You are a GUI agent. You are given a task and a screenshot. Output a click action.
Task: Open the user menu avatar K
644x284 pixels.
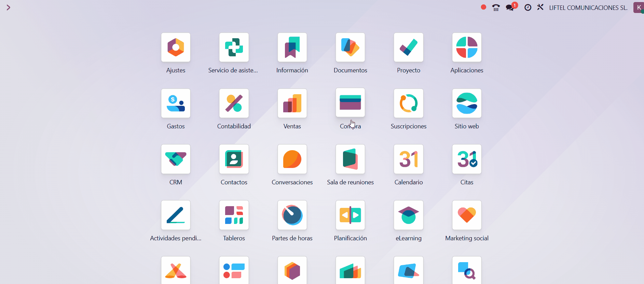(x=638, y=8)
